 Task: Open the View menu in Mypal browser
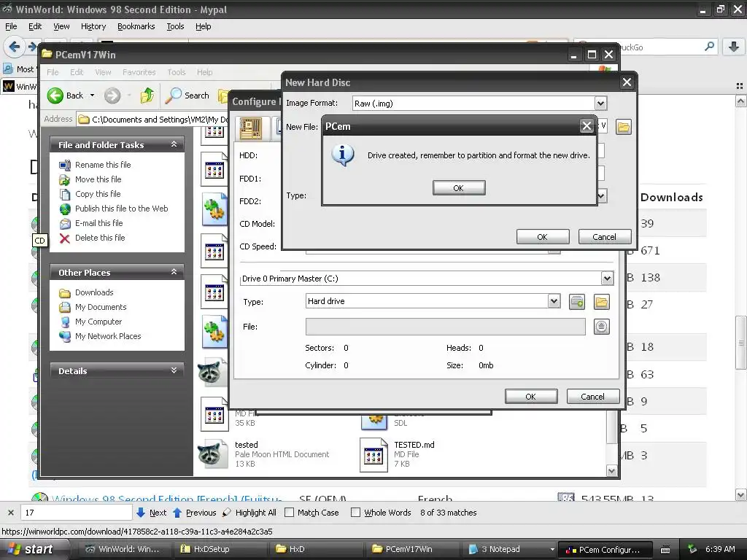coord(61,26)
